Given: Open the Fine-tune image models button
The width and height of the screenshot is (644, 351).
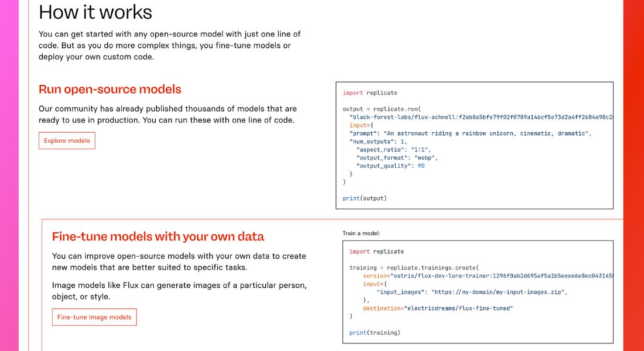Looking at the screenshot, I should [94, 317].
